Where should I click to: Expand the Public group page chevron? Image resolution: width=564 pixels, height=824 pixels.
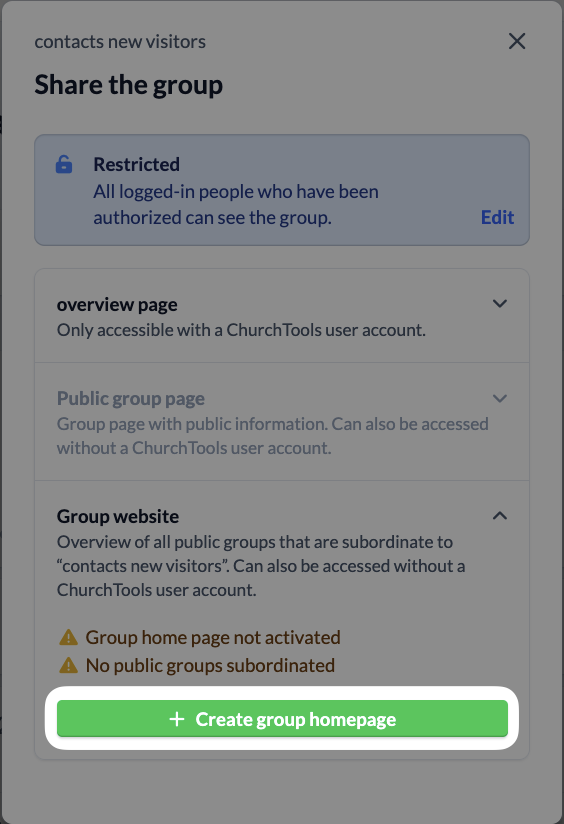tap(500, 398)
